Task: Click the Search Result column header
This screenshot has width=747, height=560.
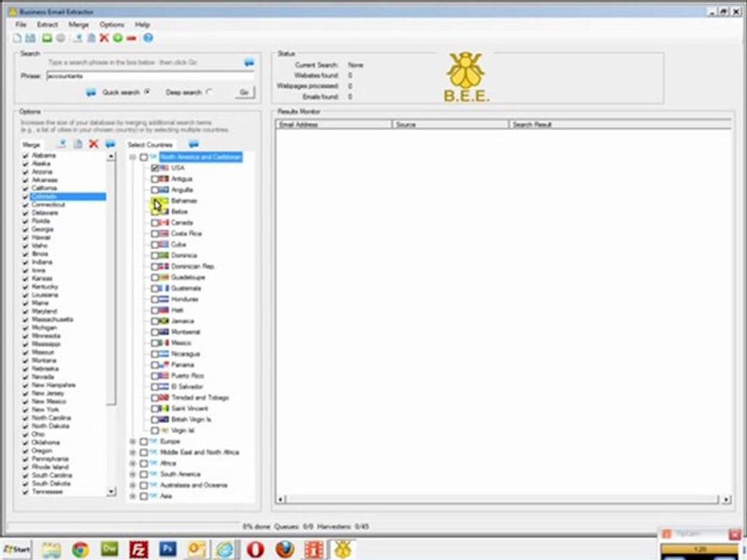Action: tap(620, 124)
